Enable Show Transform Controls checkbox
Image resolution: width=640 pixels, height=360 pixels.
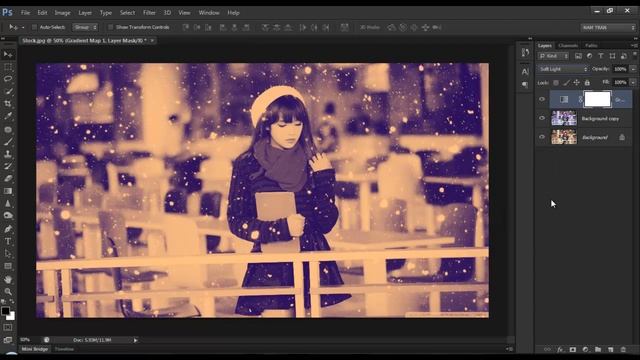click(110, 27)
